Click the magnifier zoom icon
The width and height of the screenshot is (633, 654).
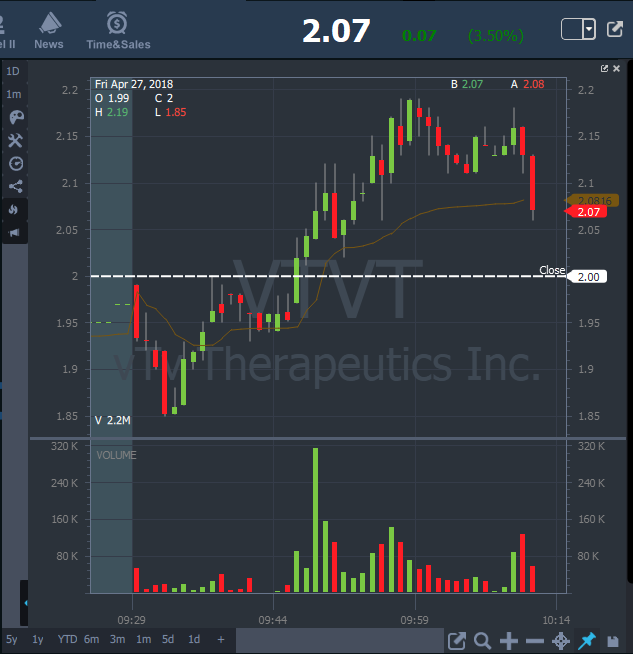[482, 641]
